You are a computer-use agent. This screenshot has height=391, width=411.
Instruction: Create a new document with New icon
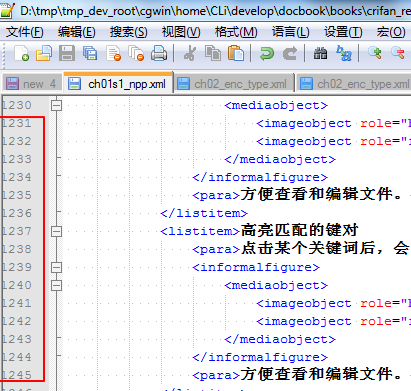[22, 53]
